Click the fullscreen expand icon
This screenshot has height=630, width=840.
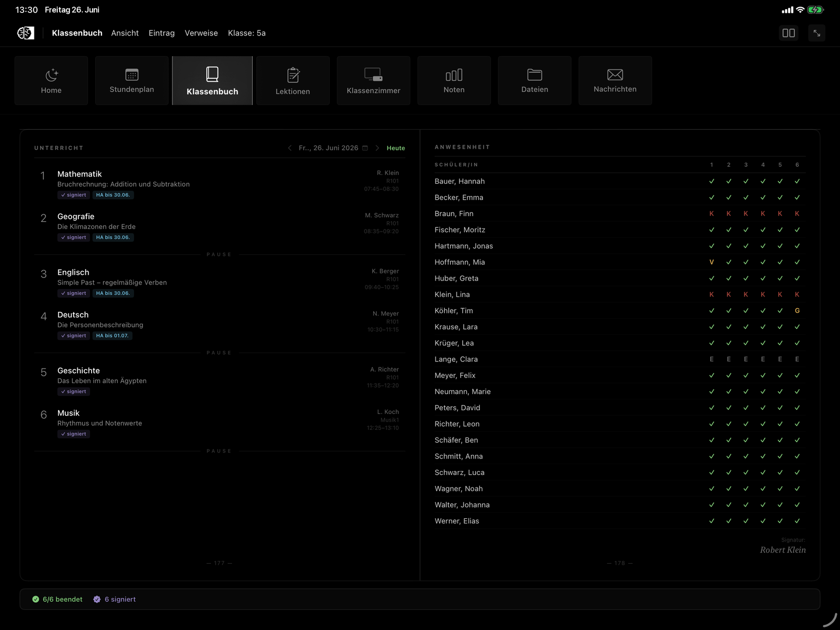point(817,33)
